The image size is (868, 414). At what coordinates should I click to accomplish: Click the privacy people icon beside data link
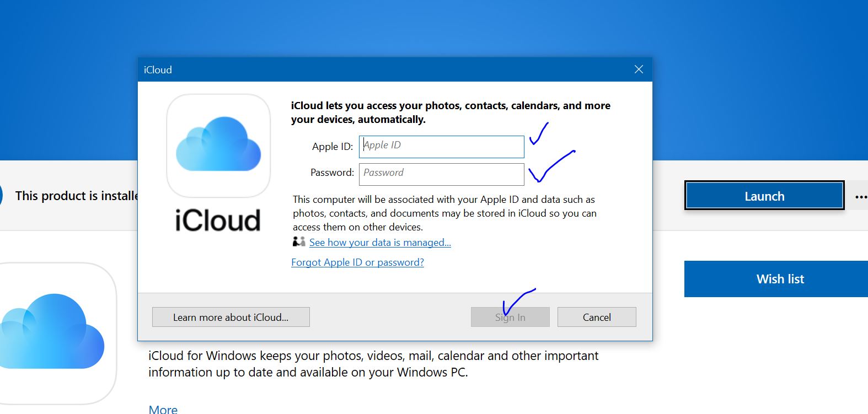point(299,241)
